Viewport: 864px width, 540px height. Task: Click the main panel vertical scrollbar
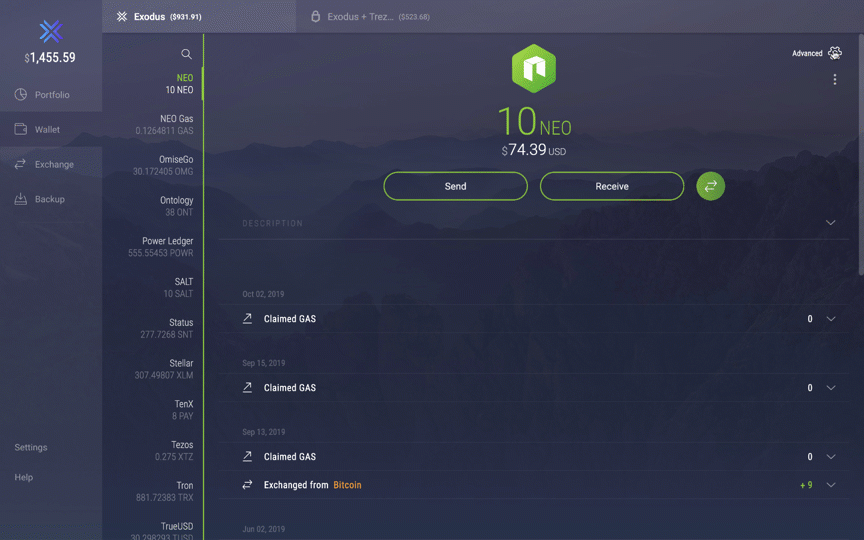tap(861, 154)
